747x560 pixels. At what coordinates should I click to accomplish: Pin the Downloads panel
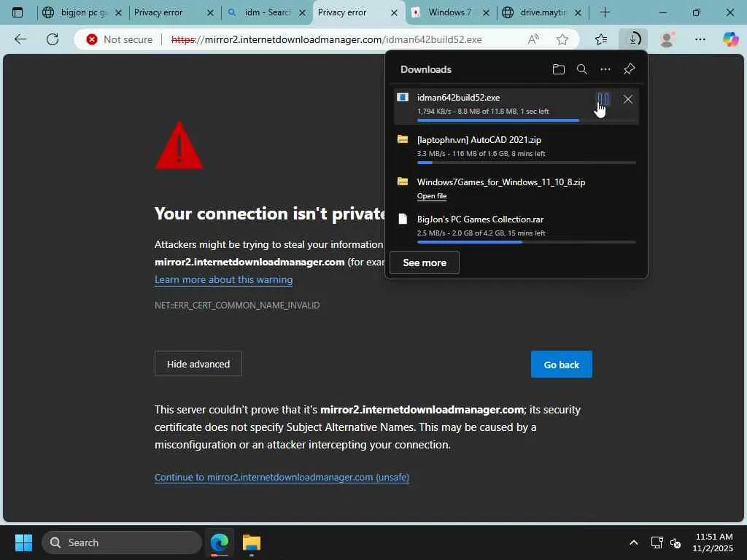pyautogui.click(x=629, y=69)
